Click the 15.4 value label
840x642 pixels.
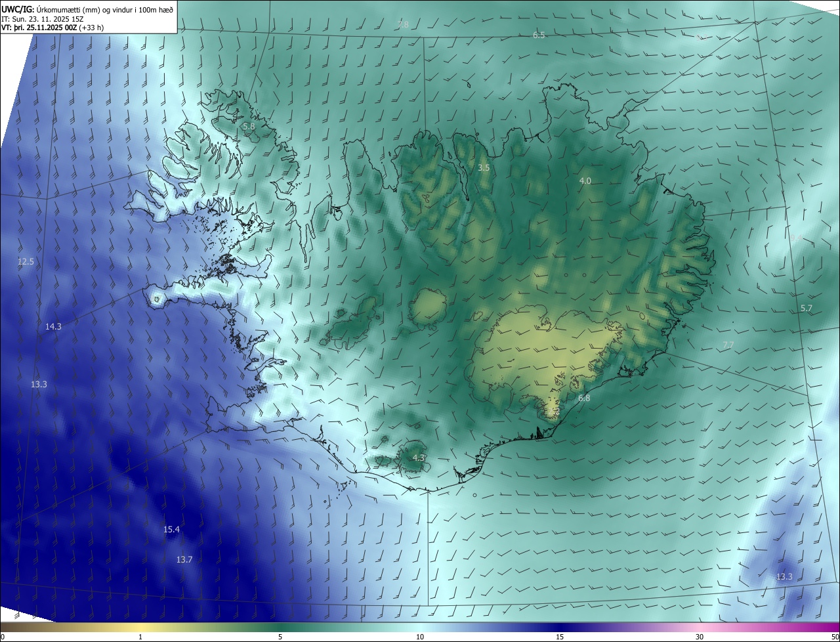coord(171,529)
